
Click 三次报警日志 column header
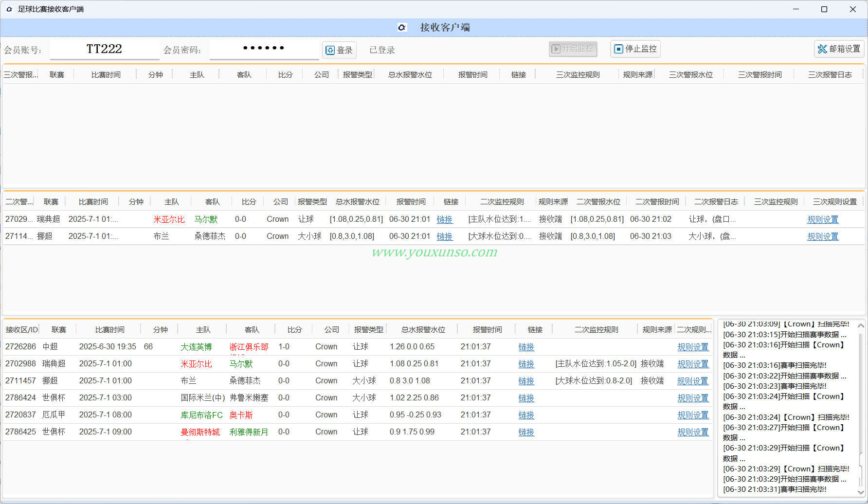coord(830,74)
